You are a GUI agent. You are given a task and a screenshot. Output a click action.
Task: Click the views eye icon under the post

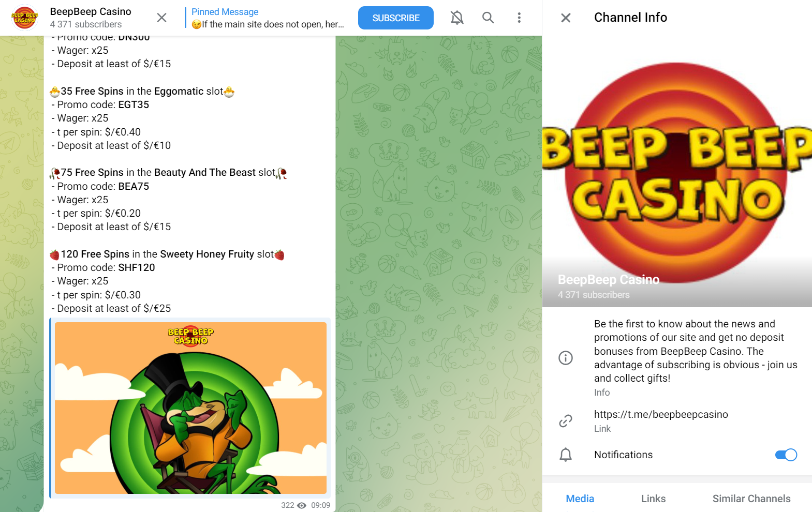302,505
